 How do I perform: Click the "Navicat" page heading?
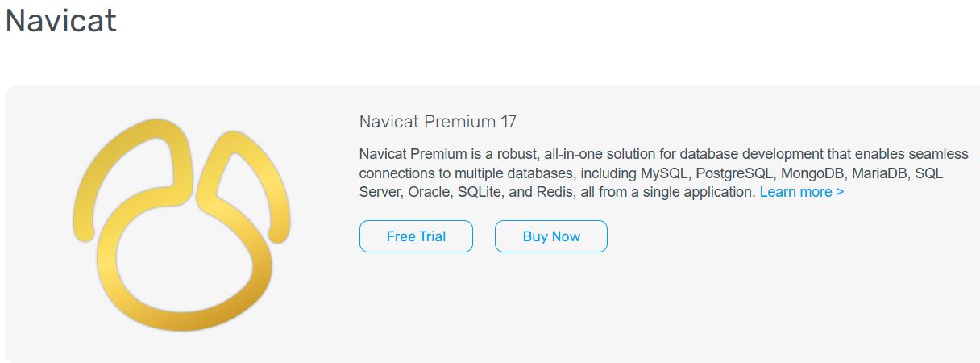pos(61,20)
